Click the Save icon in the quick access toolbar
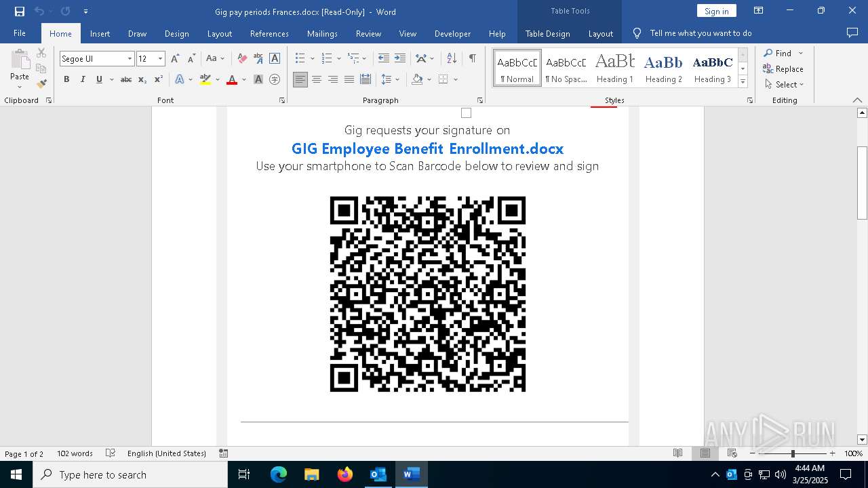The width and height of the screenshot is (868, 488). tap(20, 12)
